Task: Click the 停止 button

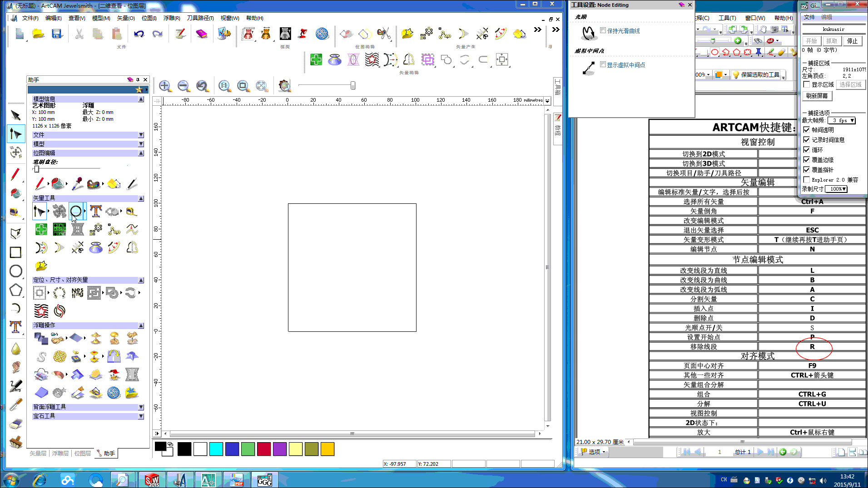Action: point(852,41)
